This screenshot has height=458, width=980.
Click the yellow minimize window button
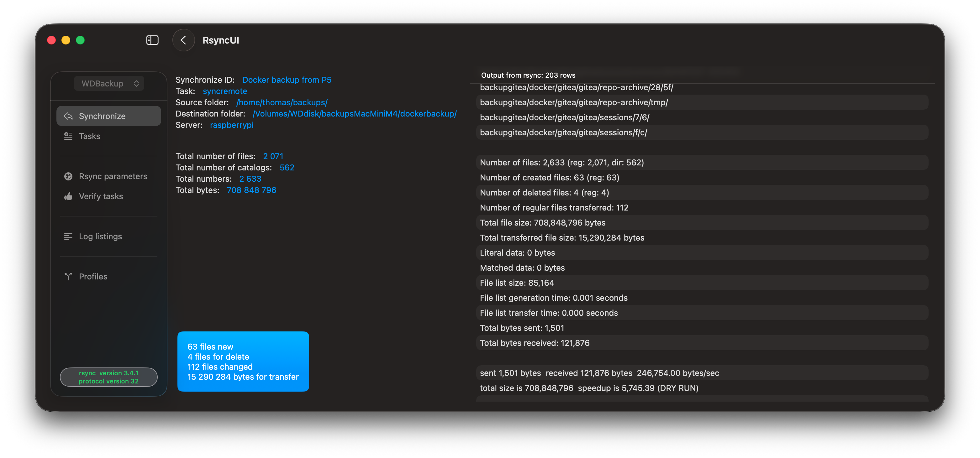[66, 40]
